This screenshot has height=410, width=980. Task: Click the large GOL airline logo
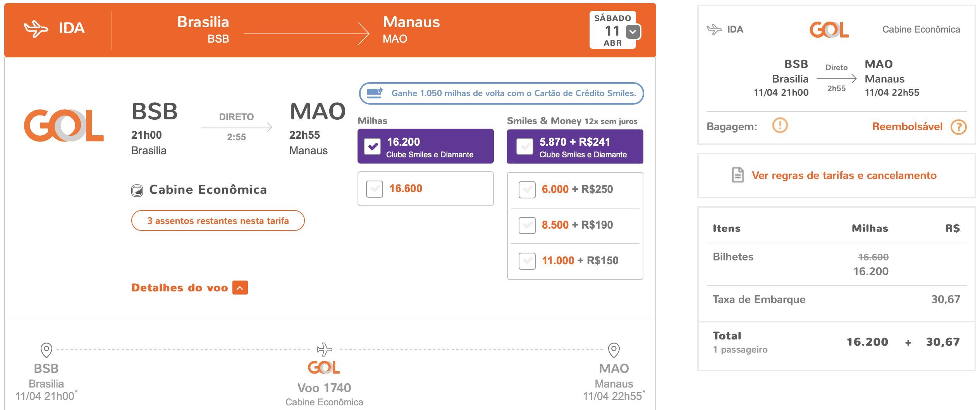point(64,126)
